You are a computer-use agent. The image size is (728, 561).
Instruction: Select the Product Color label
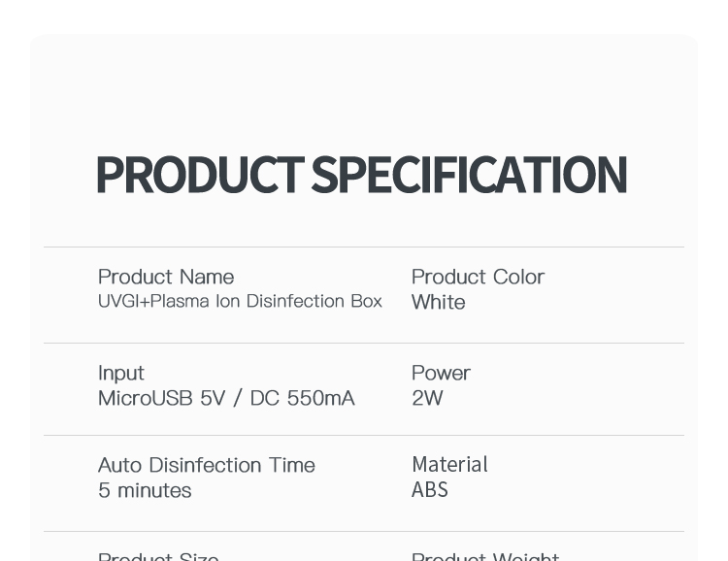pyautogui.click(x=478, y=278)
